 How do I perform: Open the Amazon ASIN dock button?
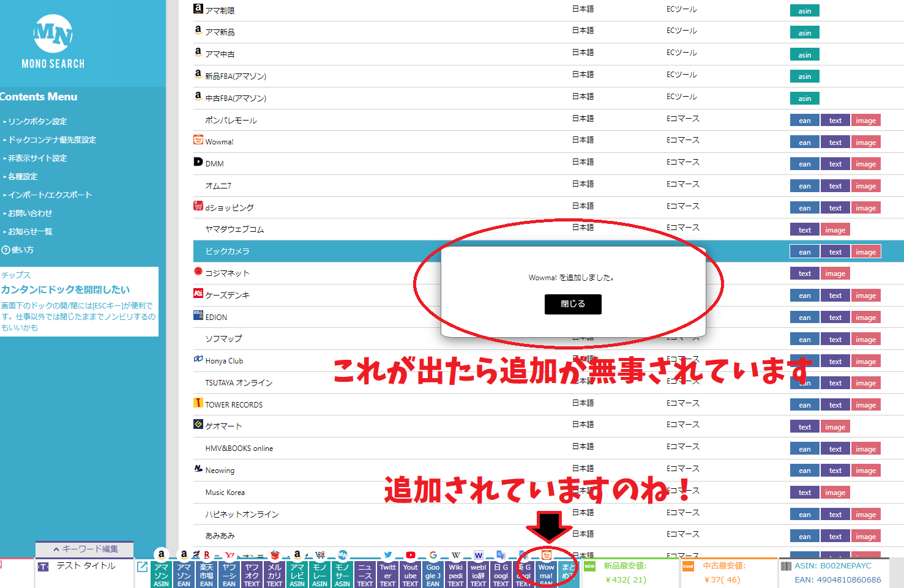(x=161, y=575)
